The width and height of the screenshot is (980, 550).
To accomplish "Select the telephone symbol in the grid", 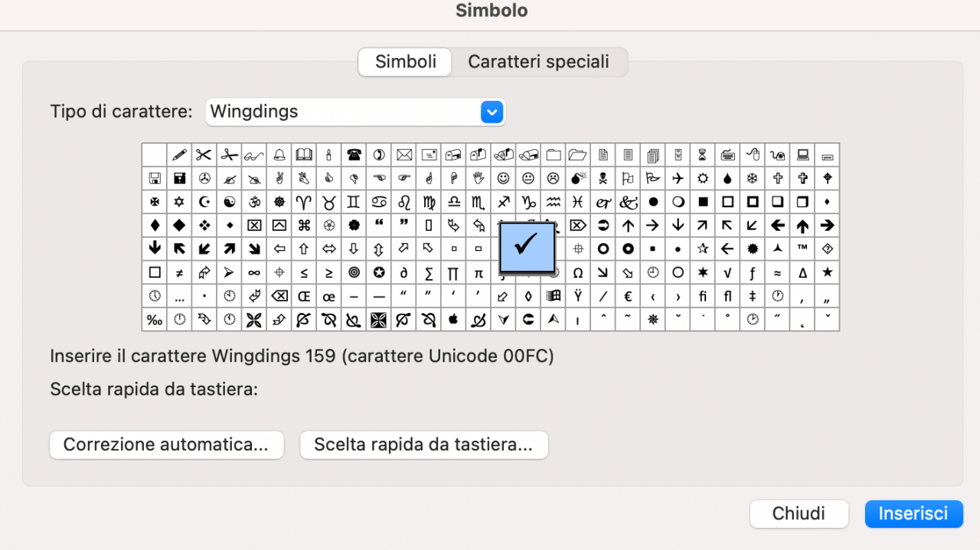I will [354, 155].
